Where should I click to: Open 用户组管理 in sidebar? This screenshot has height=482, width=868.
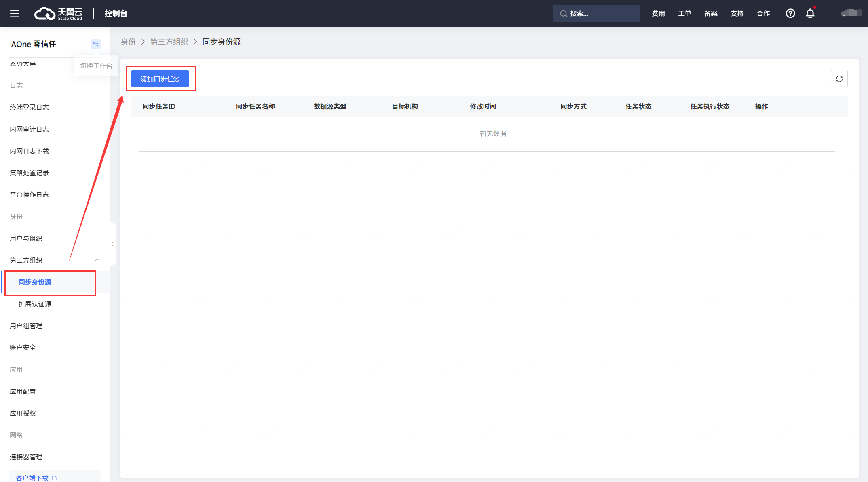[26, 326]
